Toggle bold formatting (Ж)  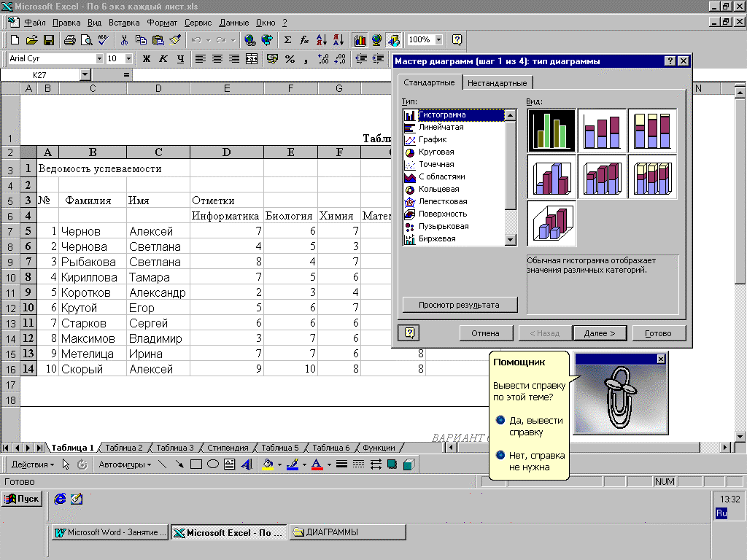[x=146, y=58]
